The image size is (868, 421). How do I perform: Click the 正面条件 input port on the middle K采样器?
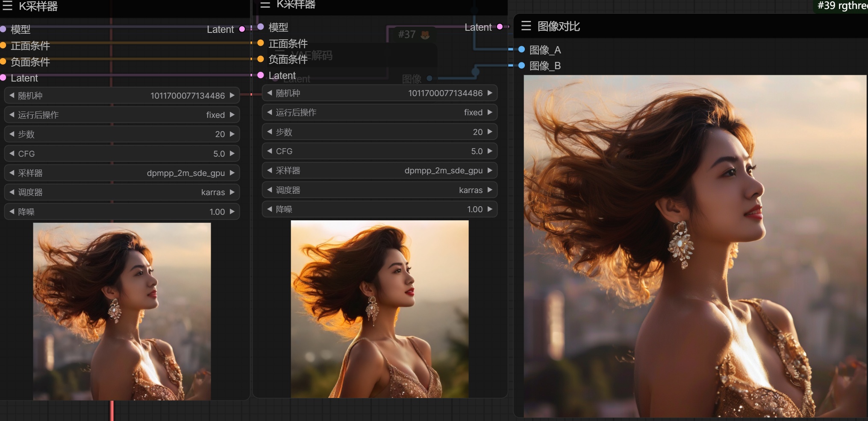pos(260,43)
